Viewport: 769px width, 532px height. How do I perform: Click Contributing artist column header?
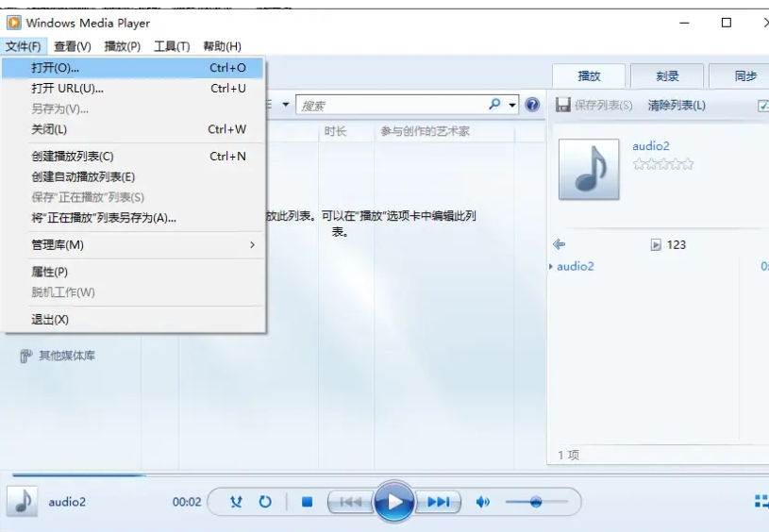tap(444, 131)
